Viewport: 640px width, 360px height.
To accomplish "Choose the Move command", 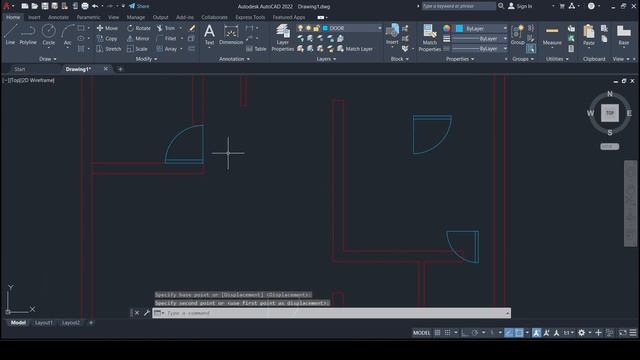I will (x=107, y=28).
